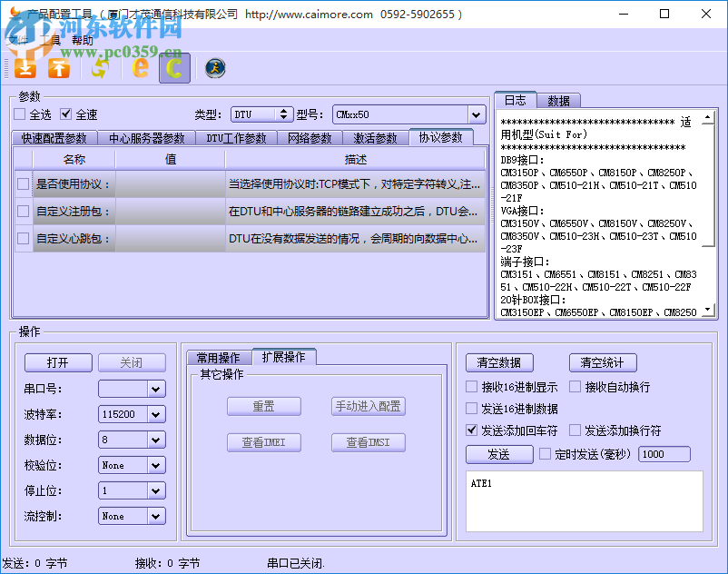This screenshot has width=728, height=574.
Task: Click in the 1000 milliseconds input field
Action: point(664,454)
